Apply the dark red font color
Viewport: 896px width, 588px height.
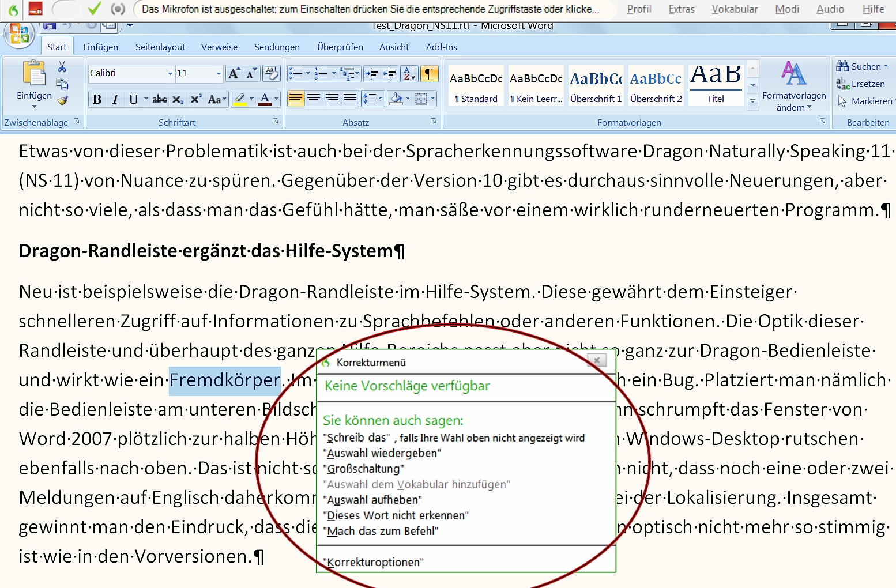point(265,99)
